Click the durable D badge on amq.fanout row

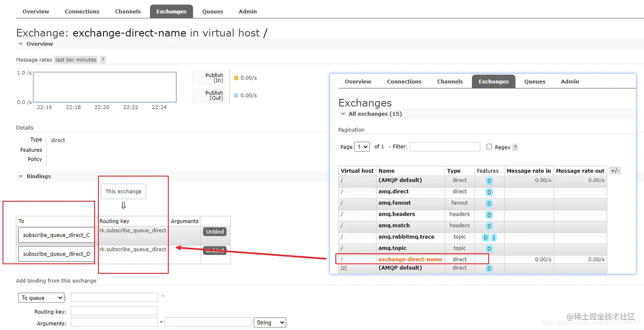click(x=489, y=203)
